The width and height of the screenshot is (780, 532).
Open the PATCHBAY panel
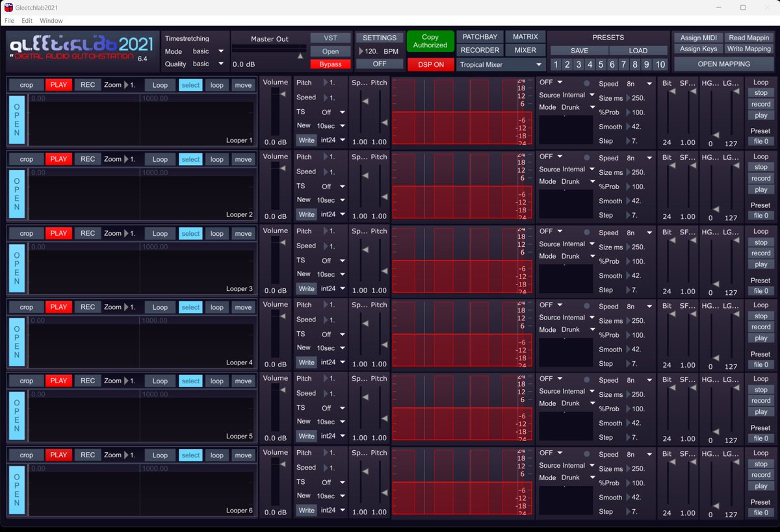480,37
